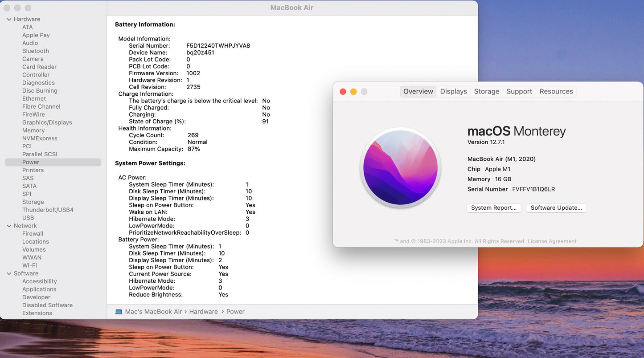The height and width of the screenshot is (358, 644).
Task: Click Hardware in the bottom path bar
Action: tap(203, 312)
